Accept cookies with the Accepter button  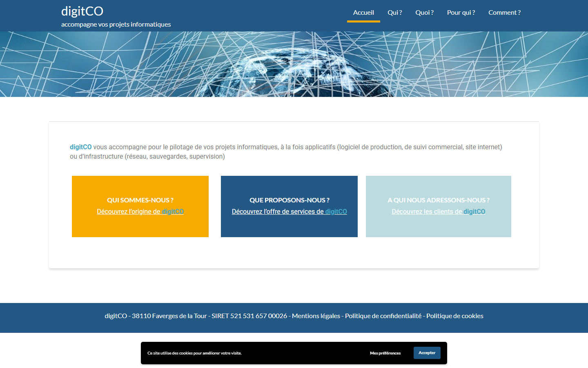click(x=427, y=353)
